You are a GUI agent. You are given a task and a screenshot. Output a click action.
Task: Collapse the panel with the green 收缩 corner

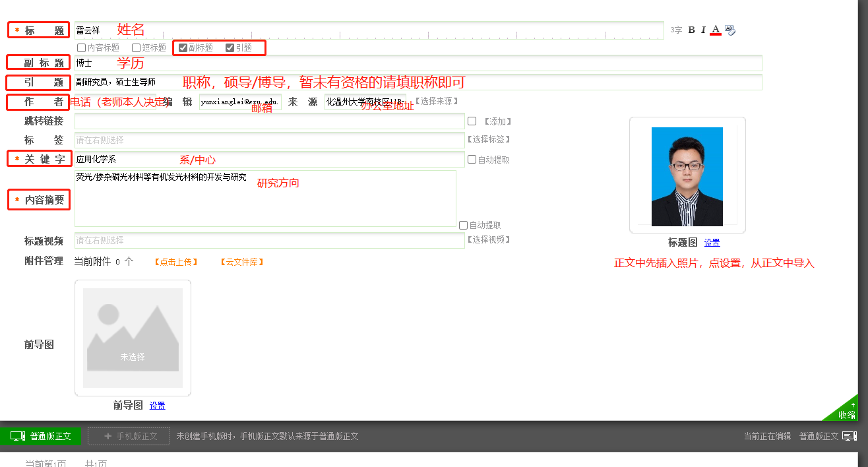pos(846,411)
